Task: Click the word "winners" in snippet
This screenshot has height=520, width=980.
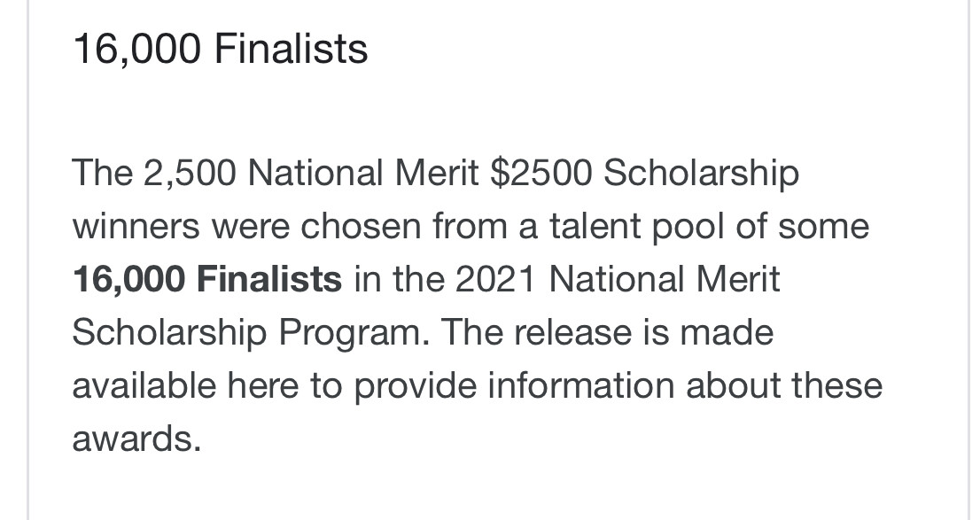Action: pos(136,226)
